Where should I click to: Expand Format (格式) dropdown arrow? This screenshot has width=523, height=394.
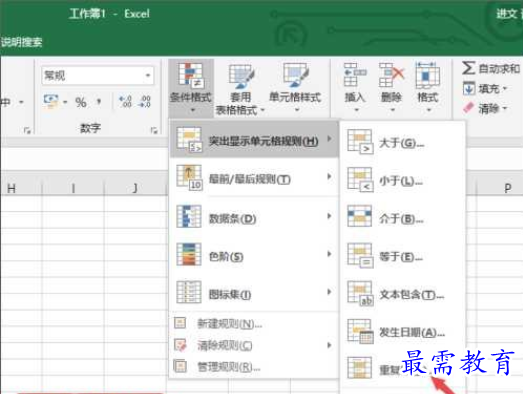pyautogui.click(x=429, y=110)
